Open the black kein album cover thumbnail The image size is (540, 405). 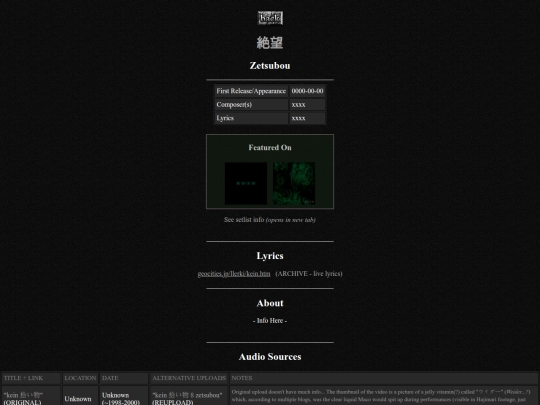tap(246, 184)
